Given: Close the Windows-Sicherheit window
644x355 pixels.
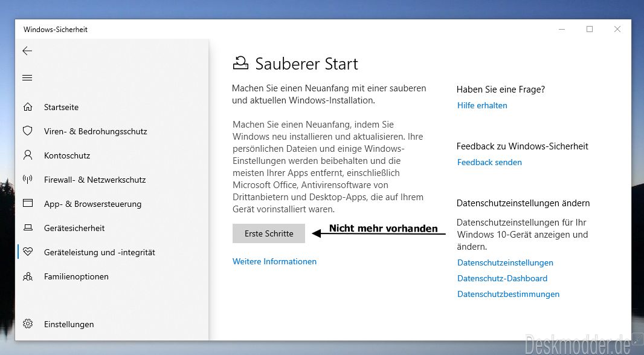Looking at the screenshot, I should pyautogui.click(x=617, y=29).
